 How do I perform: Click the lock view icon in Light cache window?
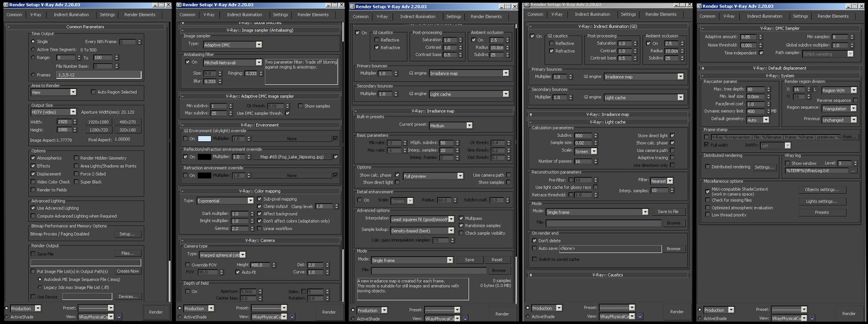tap(640, 316)
